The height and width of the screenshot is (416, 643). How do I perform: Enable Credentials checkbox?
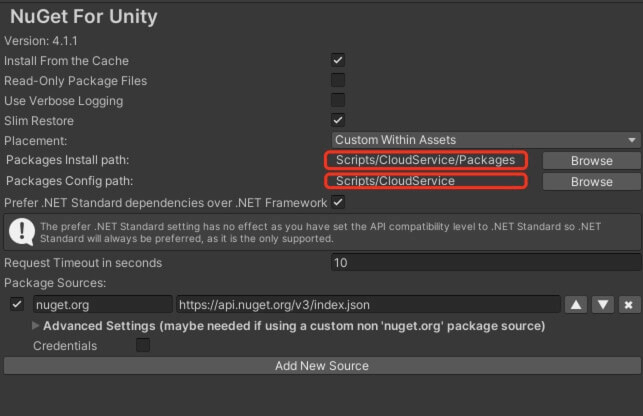tap(143, 345)
